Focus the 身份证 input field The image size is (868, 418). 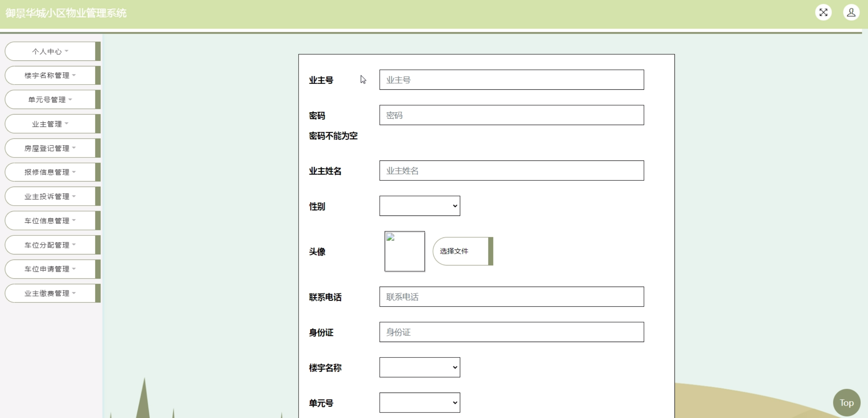click(x=511, y=332)
